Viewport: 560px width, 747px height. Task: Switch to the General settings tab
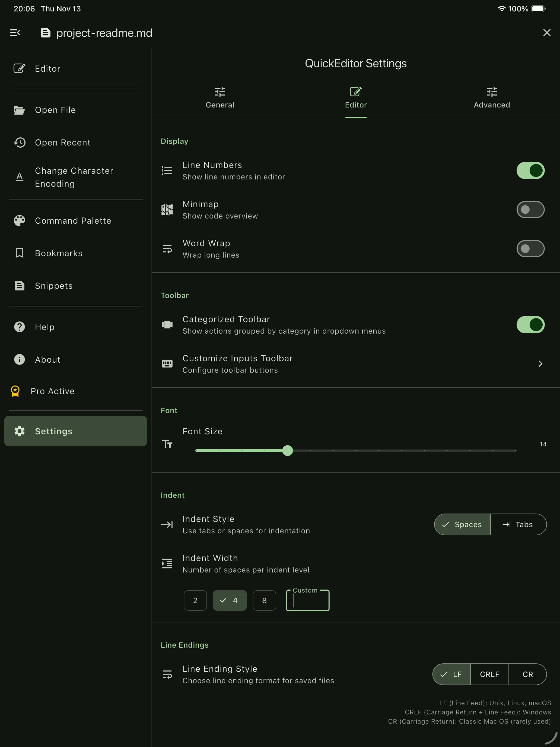[x=220, y=98]
